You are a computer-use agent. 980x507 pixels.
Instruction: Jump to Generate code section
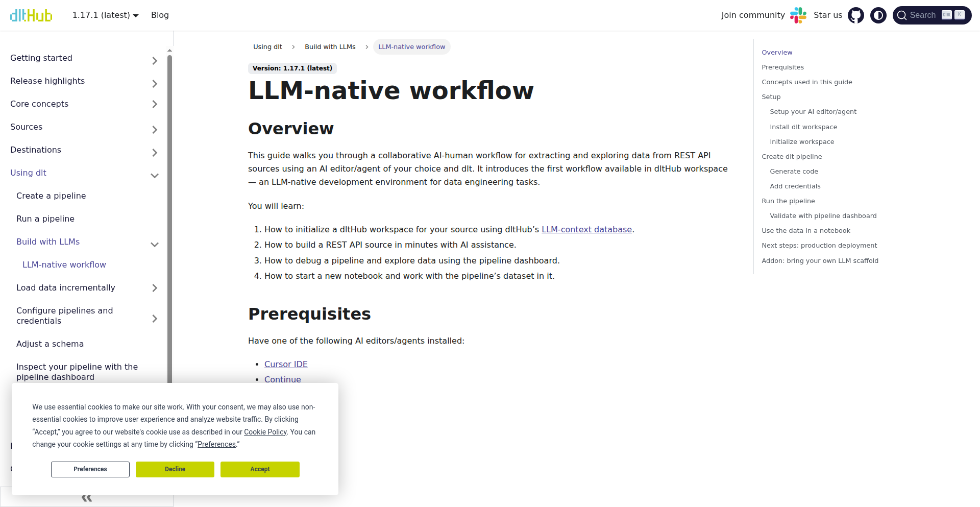(x=794, y=172)
